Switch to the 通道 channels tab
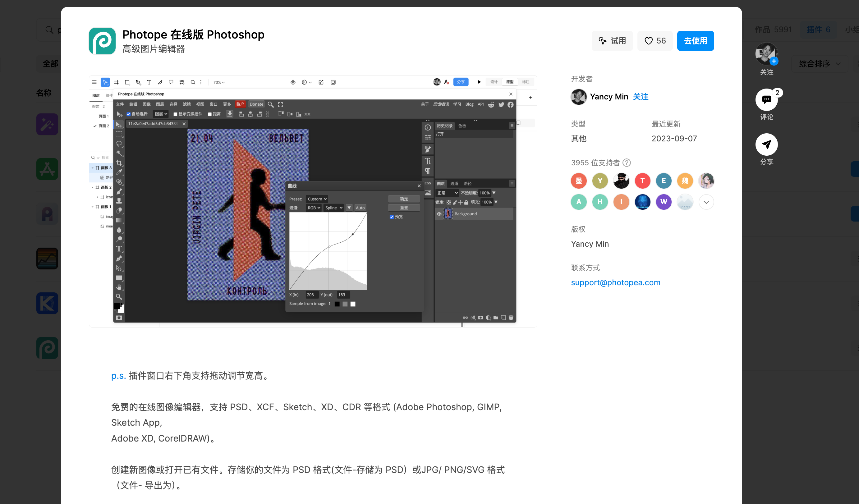Screen dimensions: 859x504 pos(454,183)
